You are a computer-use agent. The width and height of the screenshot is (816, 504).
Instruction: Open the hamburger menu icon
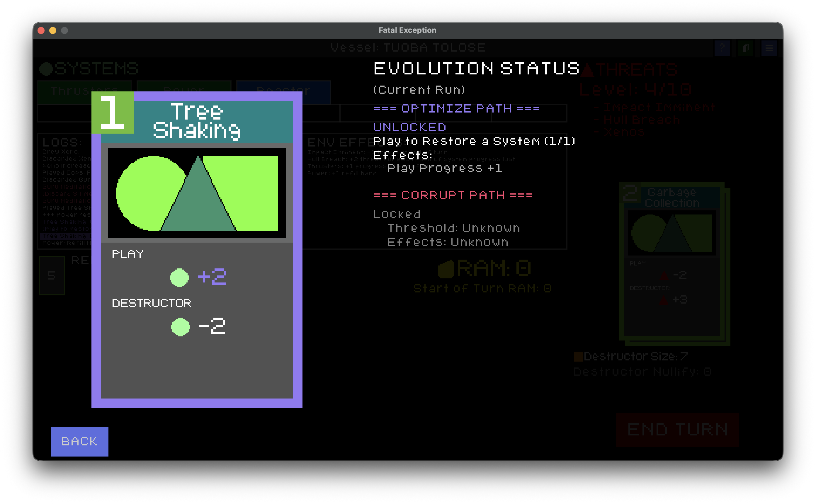click(x=769, y=48)
